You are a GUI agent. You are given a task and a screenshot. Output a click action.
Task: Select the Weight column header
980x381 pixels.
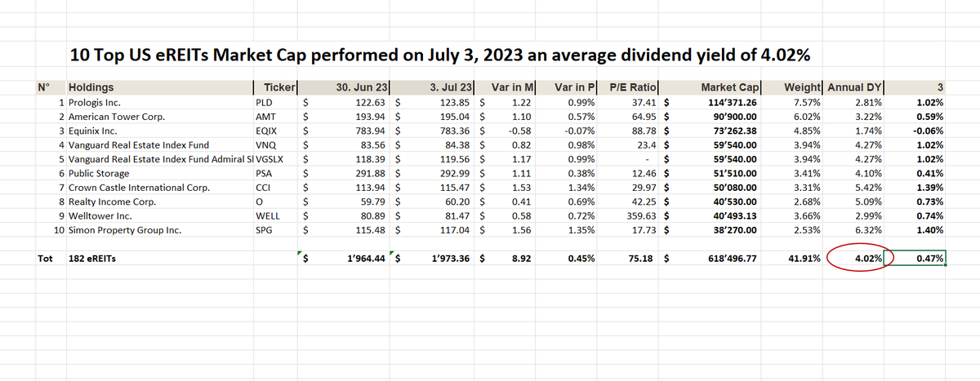point(804,87)
